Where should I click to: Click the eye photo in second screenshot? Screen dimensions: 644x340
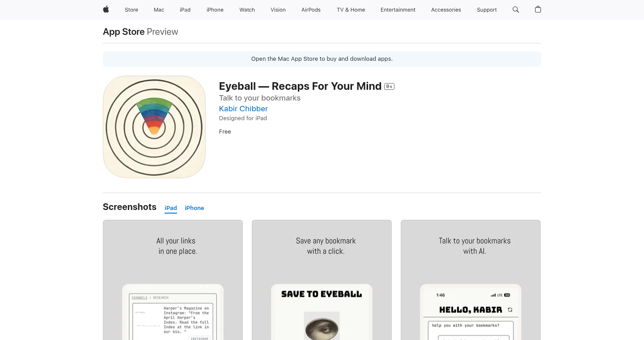click(322, 326)
